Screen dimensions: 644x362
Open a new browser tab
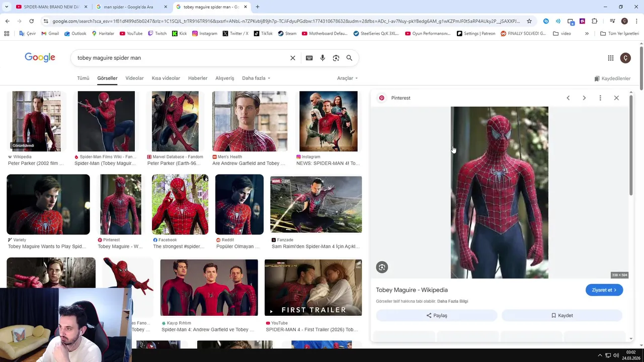(x=258, y=7)
